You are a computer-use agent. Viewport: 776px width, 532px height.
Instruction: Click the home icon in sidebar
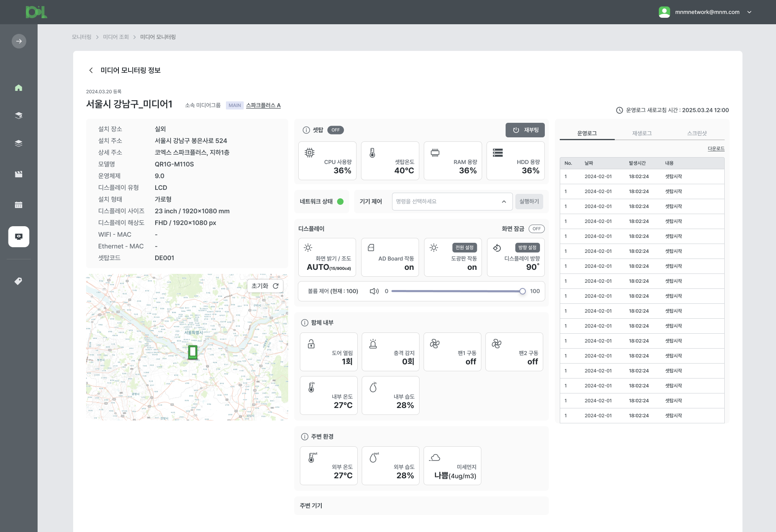(x=19, y=88)
